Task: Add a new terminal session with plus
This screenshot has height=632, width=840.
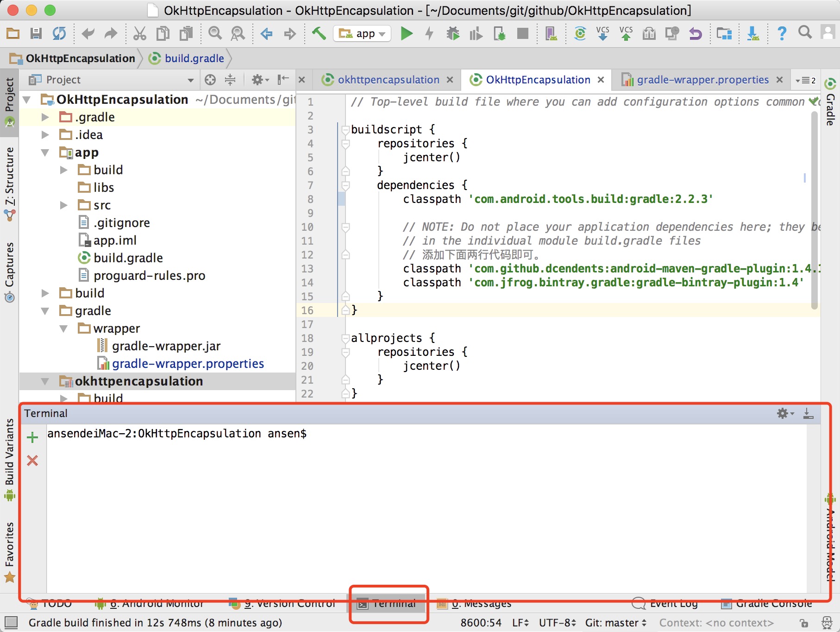Action: 32,437
